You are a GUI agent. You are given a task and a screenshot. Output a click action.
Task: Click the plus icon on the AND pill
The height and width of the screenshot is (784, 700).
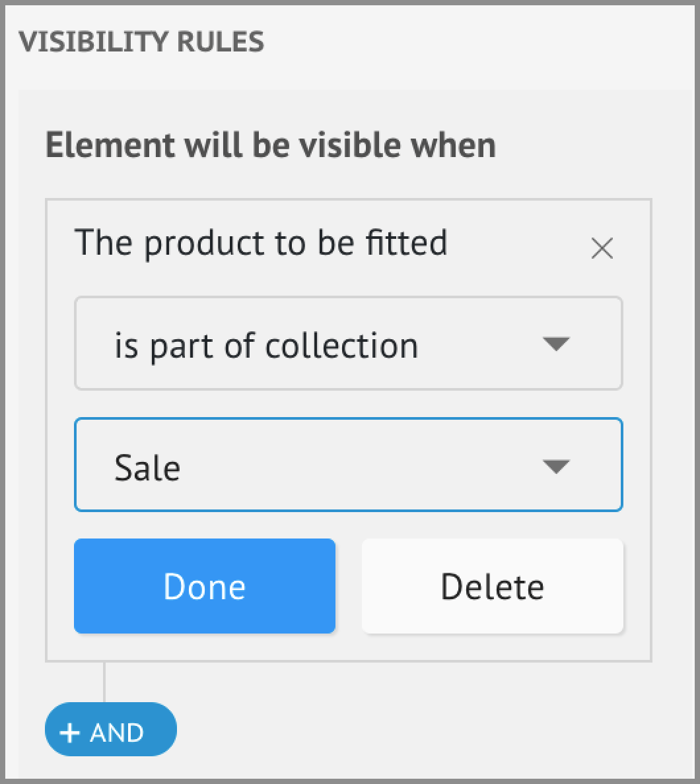[x=69, y=733]
